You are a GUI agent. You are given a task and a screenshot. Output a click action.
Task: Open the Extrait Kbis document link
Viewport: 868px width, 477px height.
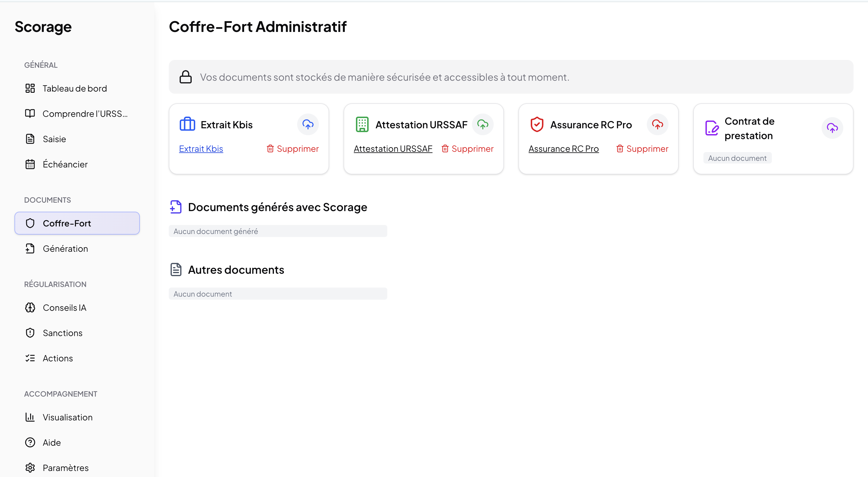(201, 148)
